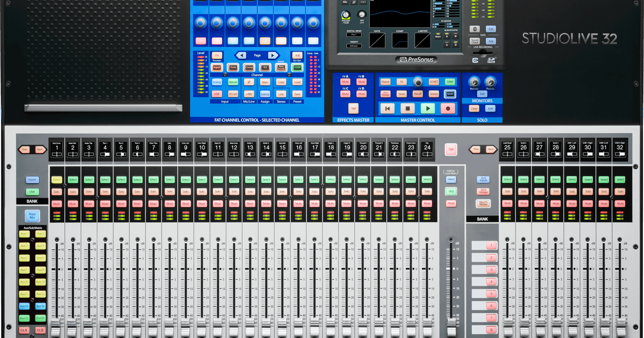The width and height of the screenshot is (644, 338).
Task: Go to previous Fat Channel page arrow
Action: pos(241,55)
